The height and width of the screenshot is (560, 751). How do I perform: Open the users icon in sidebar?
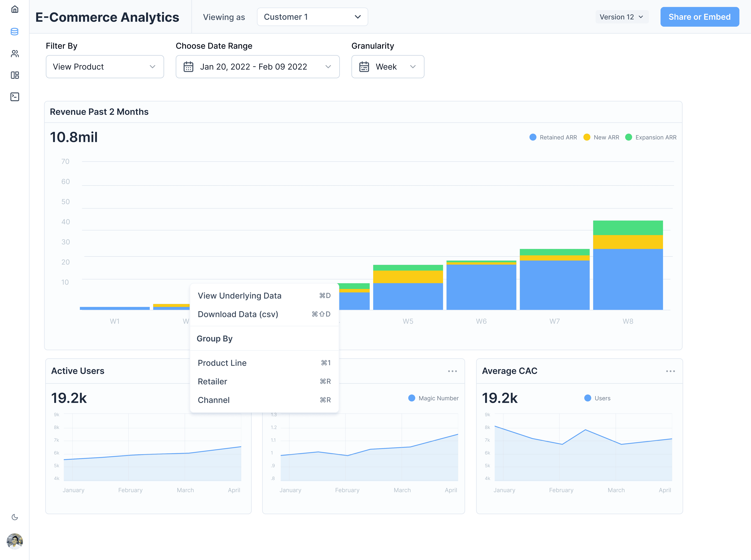pos(15,54)
